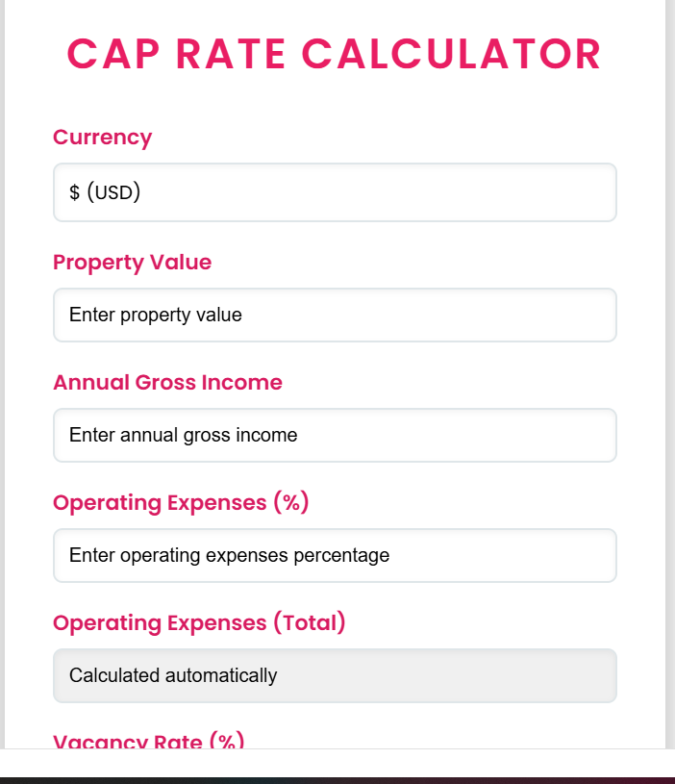Click the Operating Expenses percentage field
The width and height of the screenshot is (675, 784).
pos(335,555)
